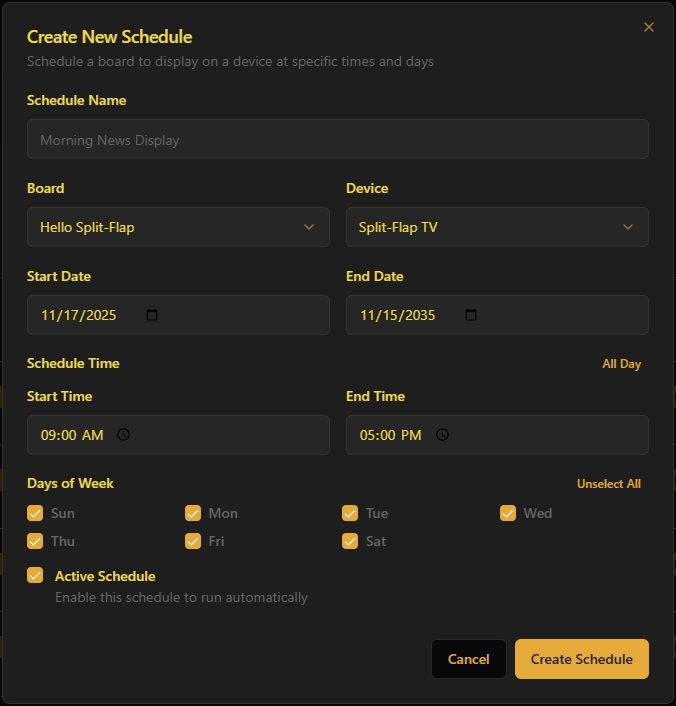Toggle the Mon day checkbox
The image size is (676, 706).
coord(193,513)
